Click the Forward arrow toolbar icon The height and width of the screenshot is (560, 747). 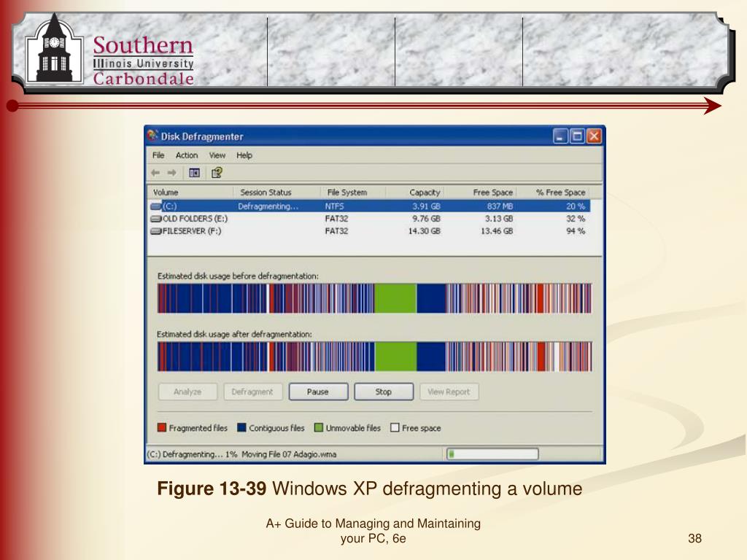(172, 173)
